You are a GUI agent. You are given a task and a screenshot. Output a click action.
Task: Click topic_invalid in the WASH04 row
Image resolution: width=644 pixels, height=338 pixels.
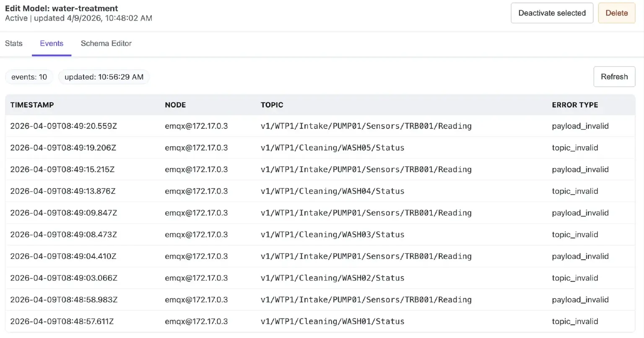pos(575,191)
